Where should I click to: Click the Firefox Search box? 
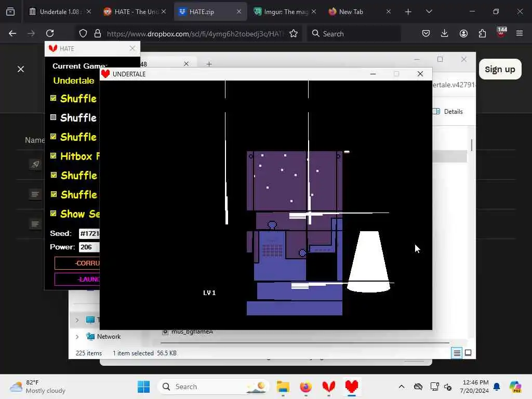354,34
